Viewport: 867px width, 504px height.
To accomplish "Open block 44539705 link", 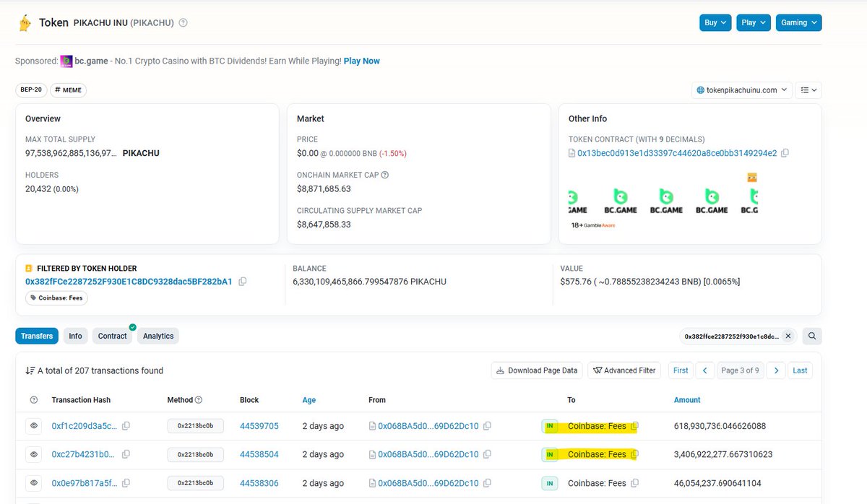I will coord(259,426).
